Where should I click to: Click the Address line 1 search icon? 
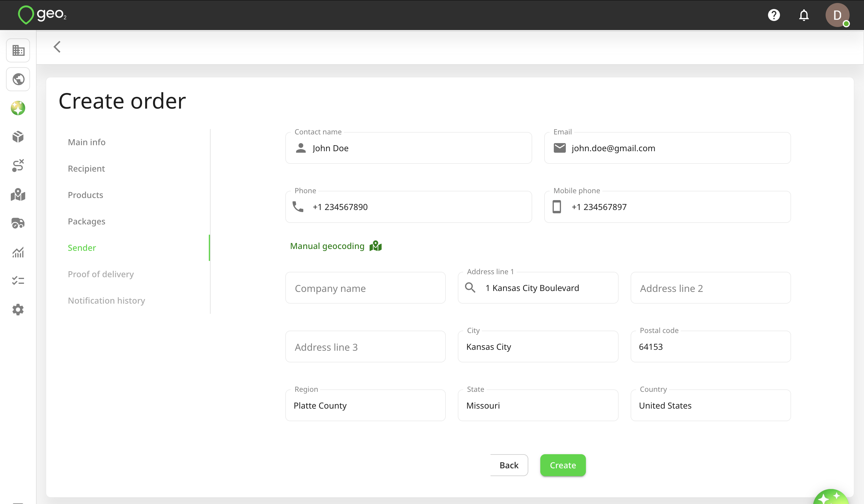[x=470, y=287]
